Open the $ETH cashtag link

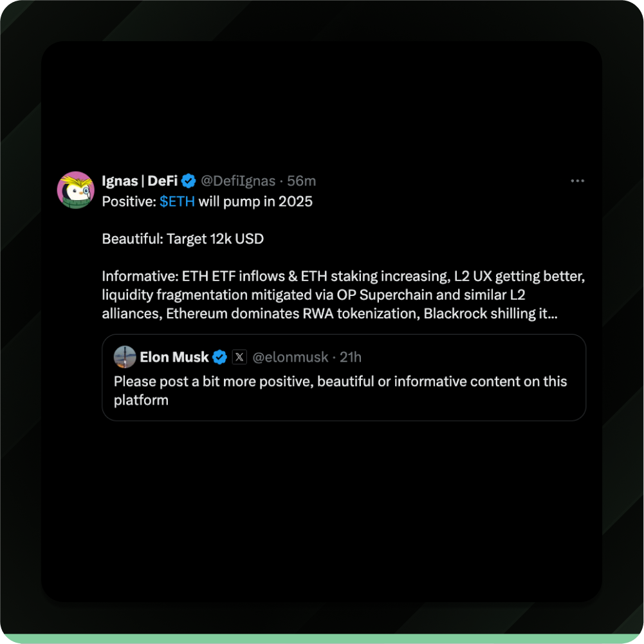[177, 201]
